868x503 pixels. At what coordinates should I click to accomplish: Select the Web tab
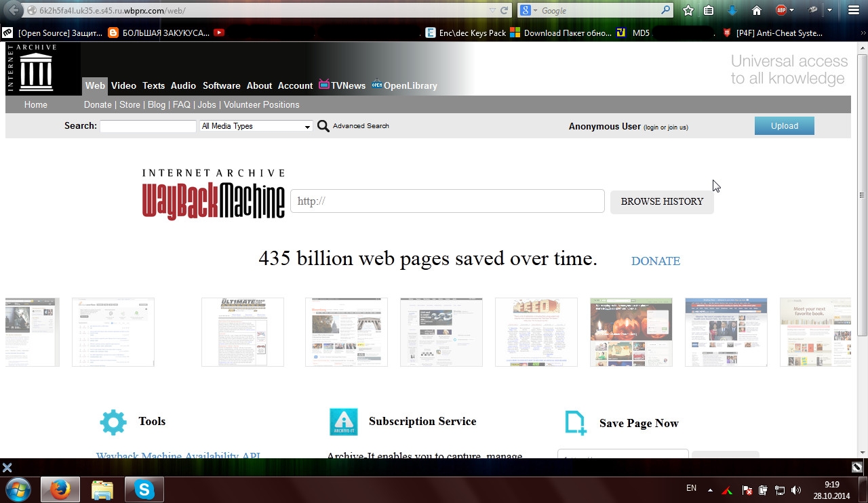point(95,85)
